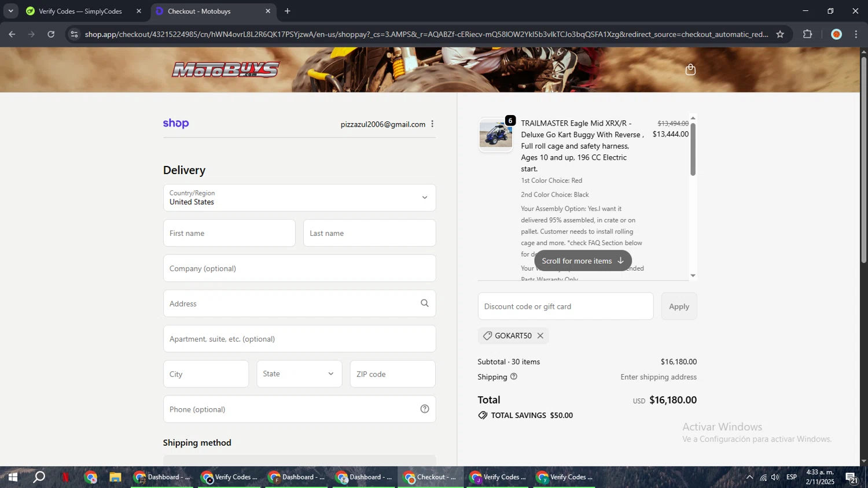Bookmark this page with star icon
This screenshot has width=868, height=488.
tap(780, 34)
